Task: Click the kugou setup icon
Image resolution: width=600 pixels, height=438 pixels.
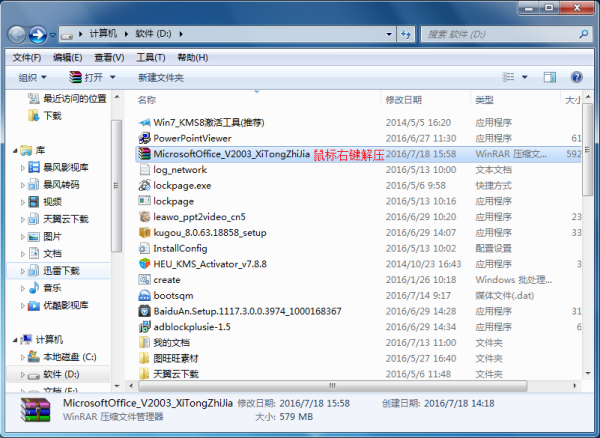Action: pyautogui.click(x=144, y=233)
